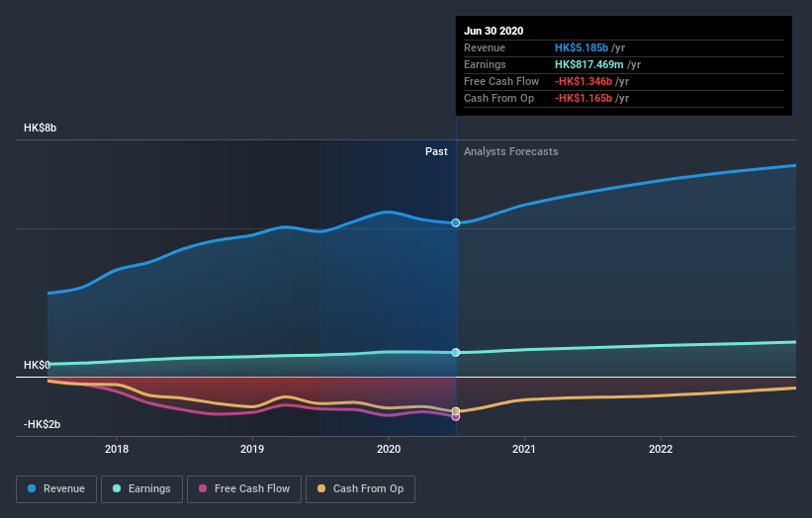Click the Cash From Op orange marker
Image resolution: width=812 pixels, height=518 pixels.
point(456,411)
